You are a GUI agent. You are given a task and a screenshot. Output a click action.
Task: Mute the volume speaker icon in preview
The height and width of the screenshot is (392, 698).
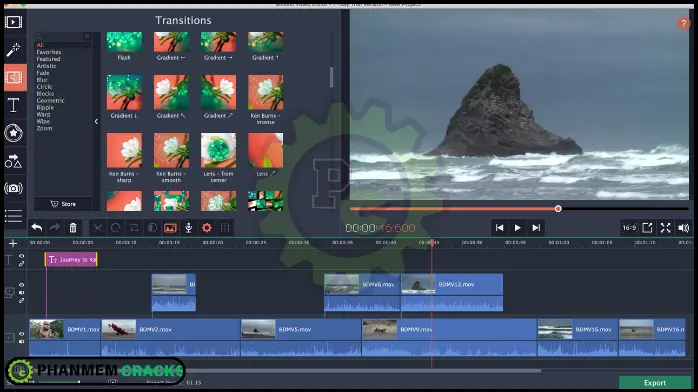(683, 228)
